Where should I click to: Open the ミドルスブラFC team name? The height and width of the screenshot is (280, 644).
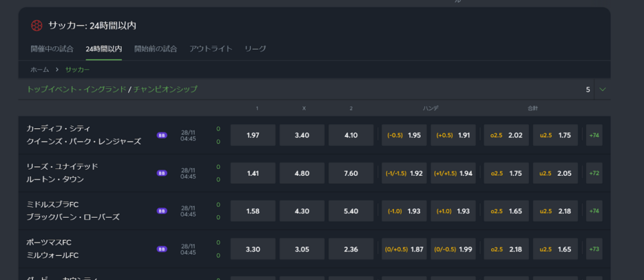point(53,205)
